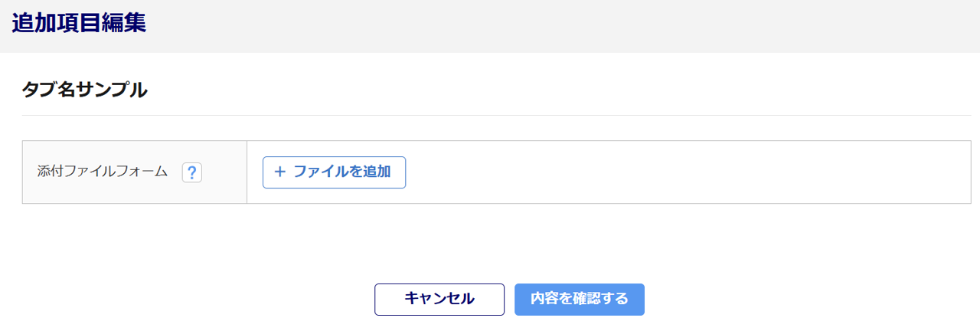This screenshot has width=980, height=331.
Task: Confirm contents with 内容を確認する button
Action: [580, 300]
